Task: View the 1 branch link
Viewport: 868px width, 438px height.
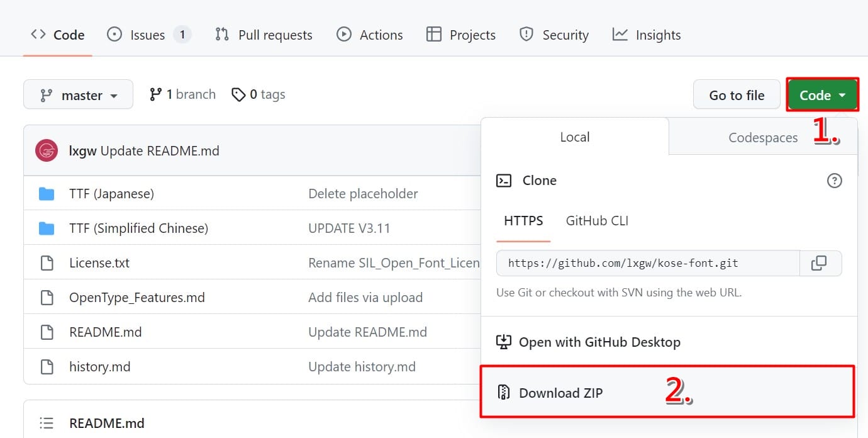Action: [182, 94]
